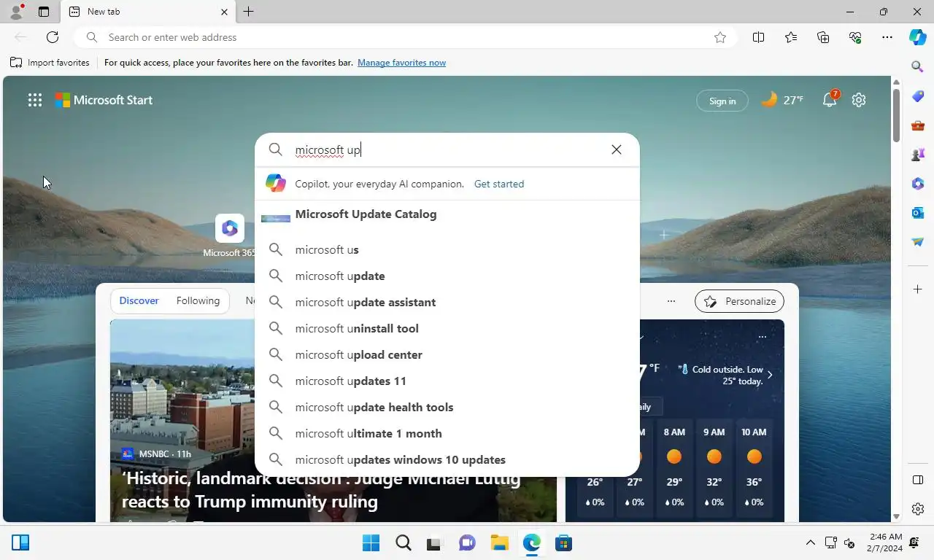934x560 pixels.
Task: Pick 'microsoft upload center' suggestion
Action: (x=447, y=354)
